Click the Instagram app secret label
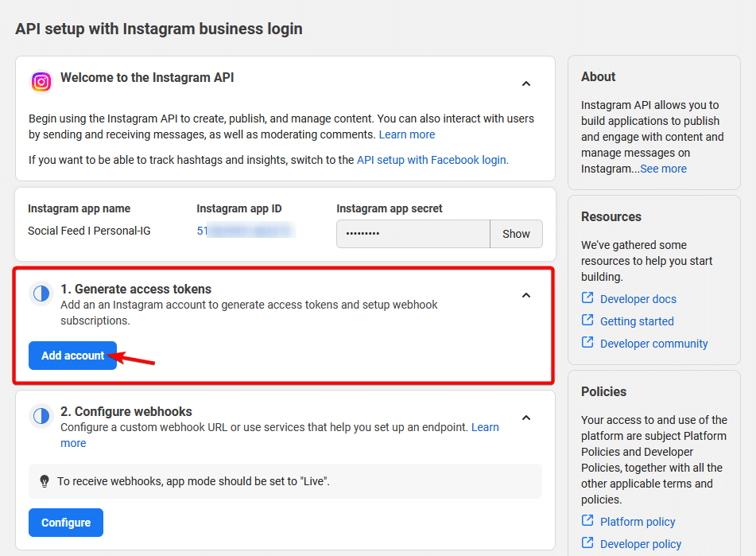Screen dimensions: 756x556 click(389, 209)
